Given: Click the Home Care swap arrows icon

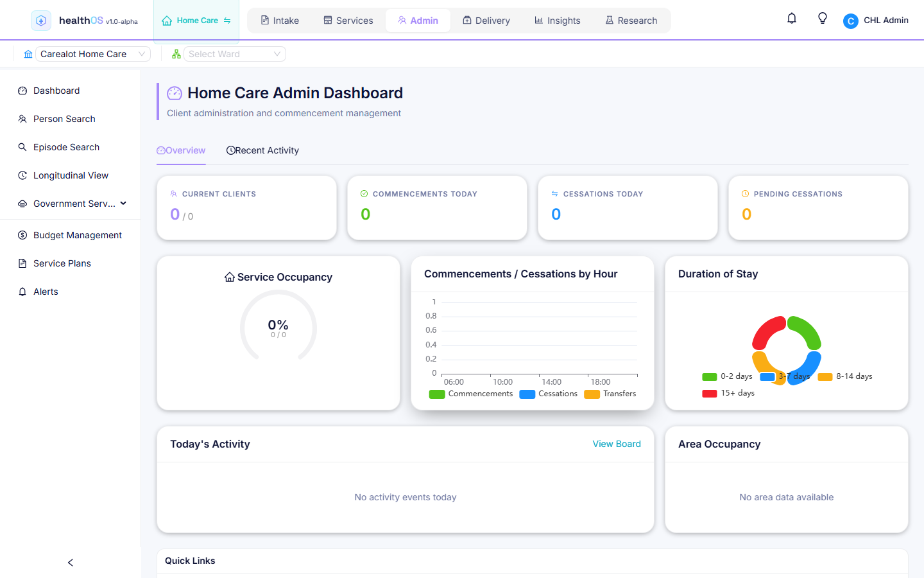Looking at the screenshot, I should point(227,21).
